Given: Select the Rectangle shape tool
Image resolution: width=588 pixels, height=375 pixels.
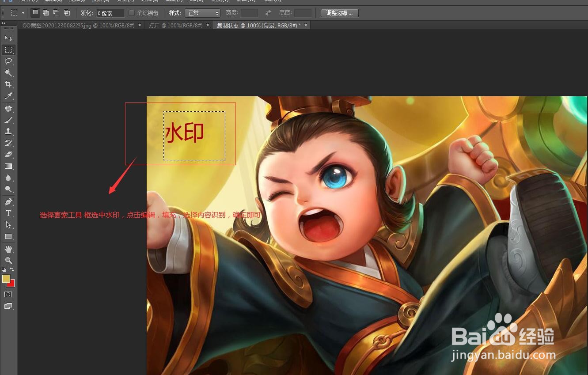Looking at the screenshot, I should tap(8, 236).
